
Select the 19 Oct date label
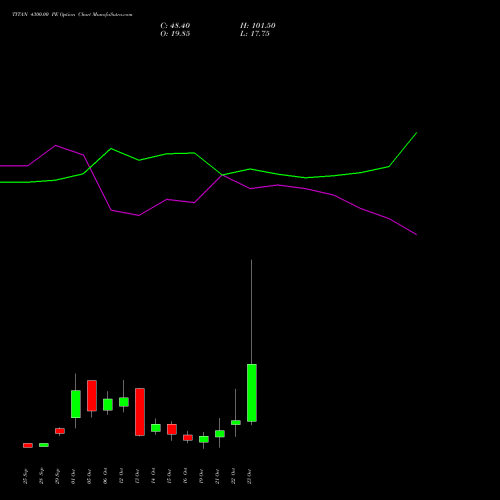[x=201, y=476]
